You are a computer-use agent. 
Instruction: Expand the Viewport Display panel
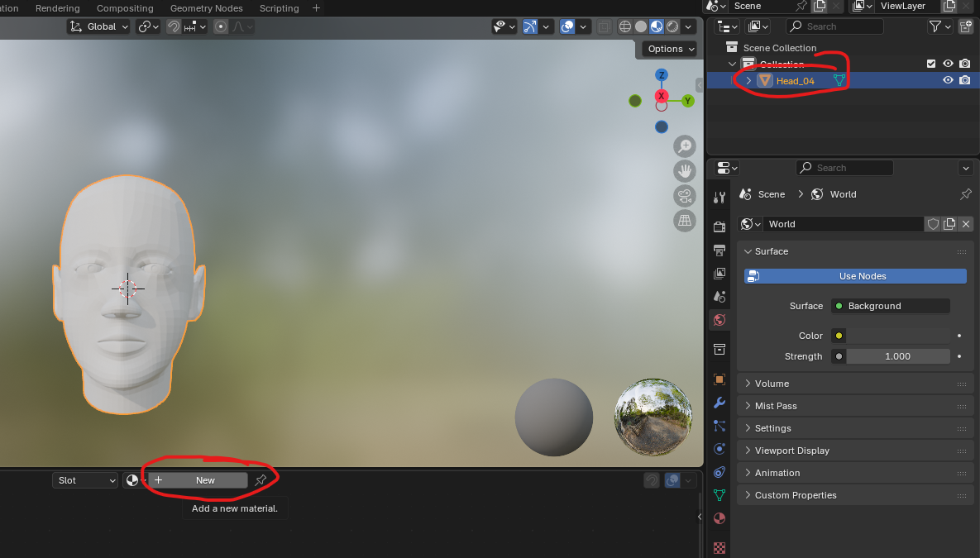[855, 451]
